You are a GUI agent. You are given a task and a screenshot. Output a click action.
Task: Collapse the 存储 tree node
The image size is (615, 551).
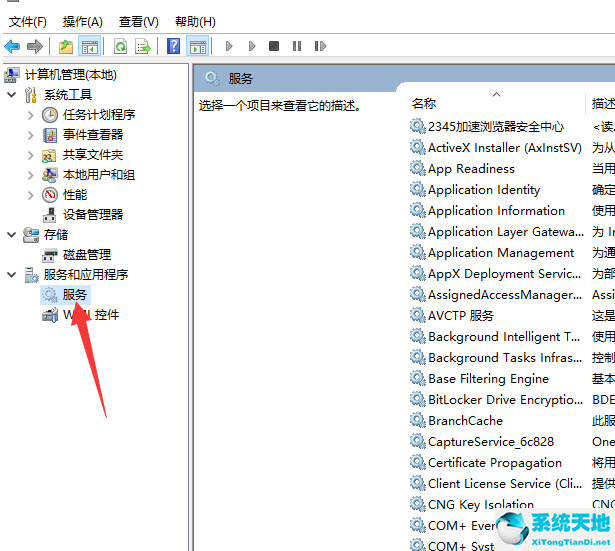tap(12, 235)
